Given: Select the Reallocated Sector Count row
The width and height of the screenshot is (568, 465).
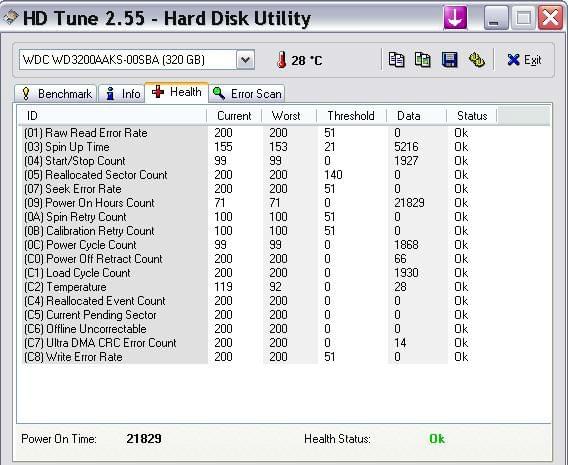Looking at the screenshot, I should point(246,175).
